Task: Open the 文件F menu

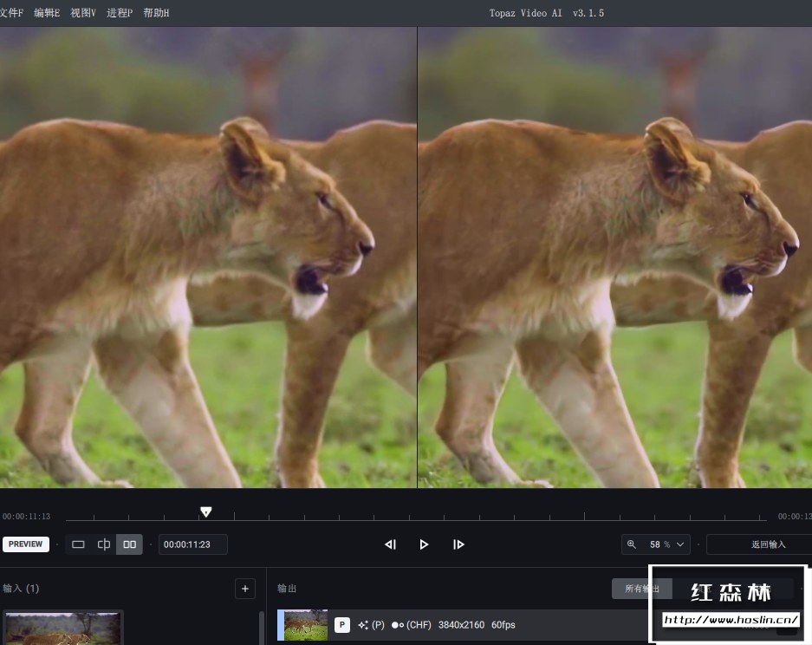Action: [11, 13]
